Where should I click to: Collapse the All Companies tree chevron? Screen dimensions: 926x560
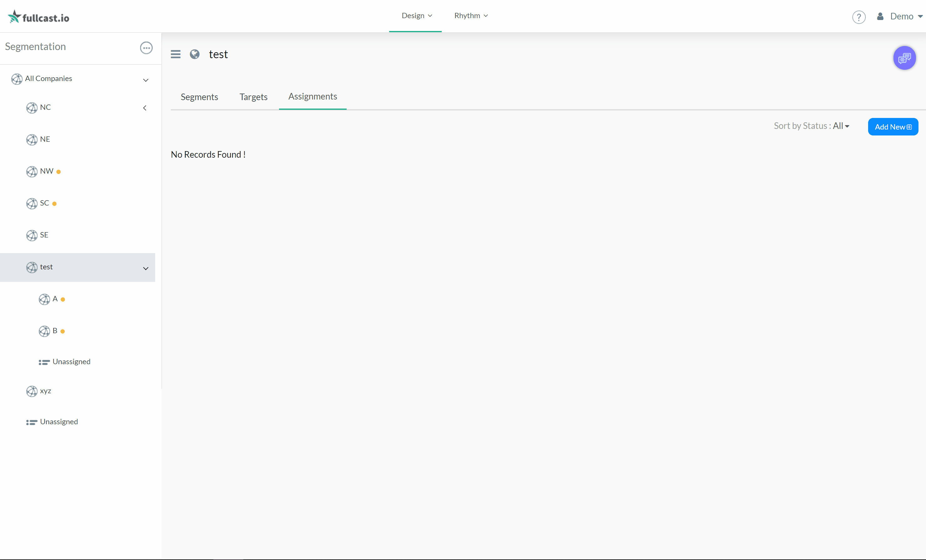pos(146,80)
